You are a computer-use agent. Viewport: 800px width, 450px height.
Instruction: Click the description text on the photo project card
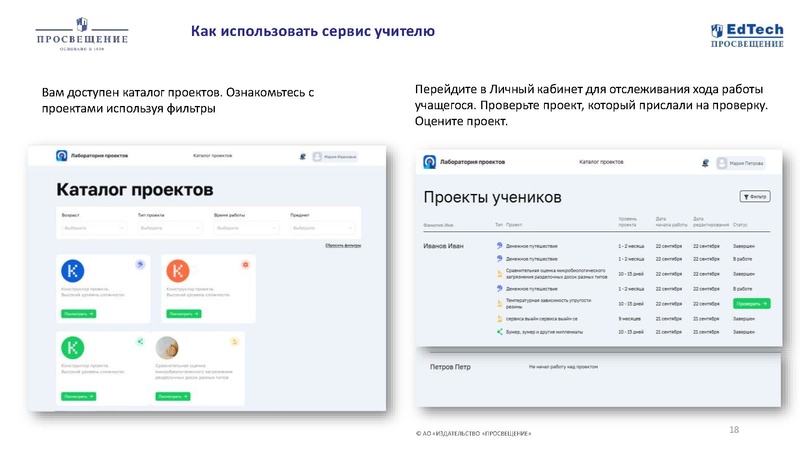194,372
